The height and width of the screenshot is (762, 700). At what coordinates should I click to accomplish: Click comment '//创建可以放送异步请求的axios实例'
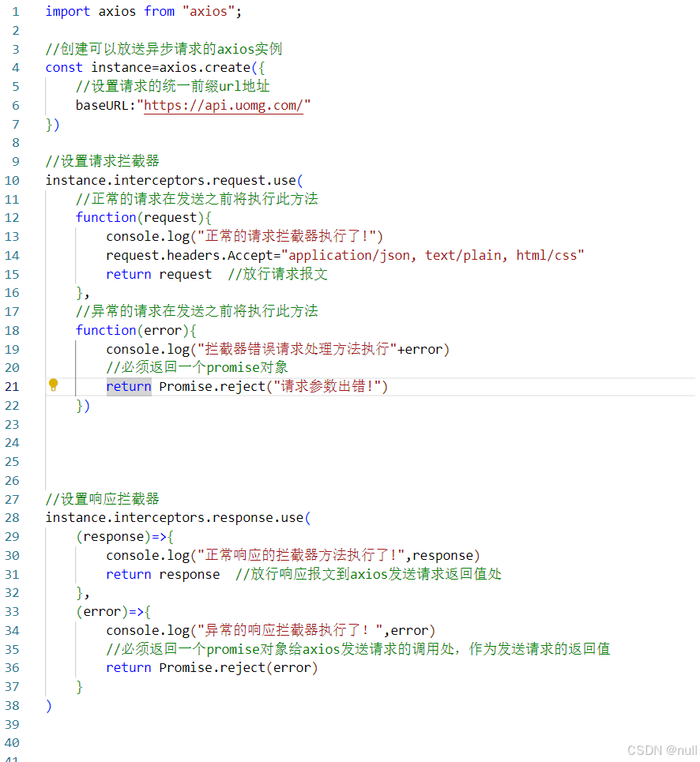coord(164,49)
